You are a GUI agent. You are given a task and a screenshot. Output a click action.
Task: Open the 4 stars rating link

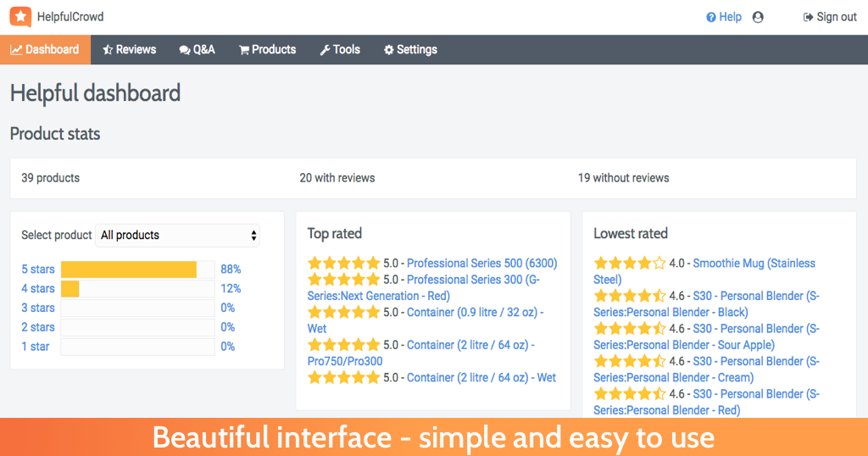38,288
